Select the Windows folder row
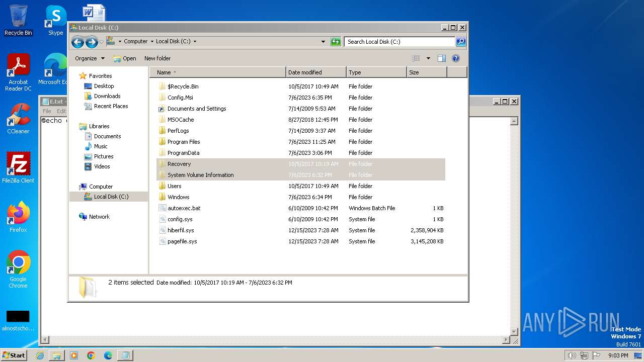Screen dimensions: 644x362 301,197
